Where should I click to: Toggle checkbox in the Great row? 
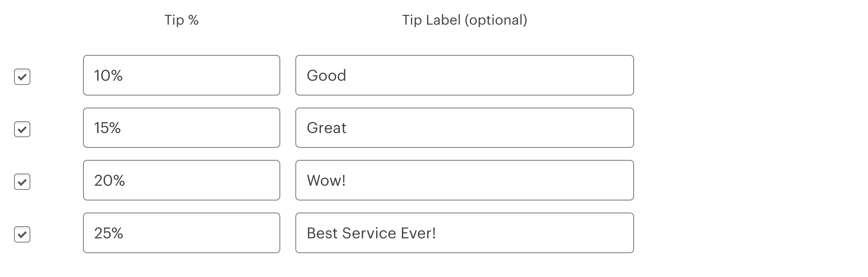pyautogui.click(x=22, y=129)
